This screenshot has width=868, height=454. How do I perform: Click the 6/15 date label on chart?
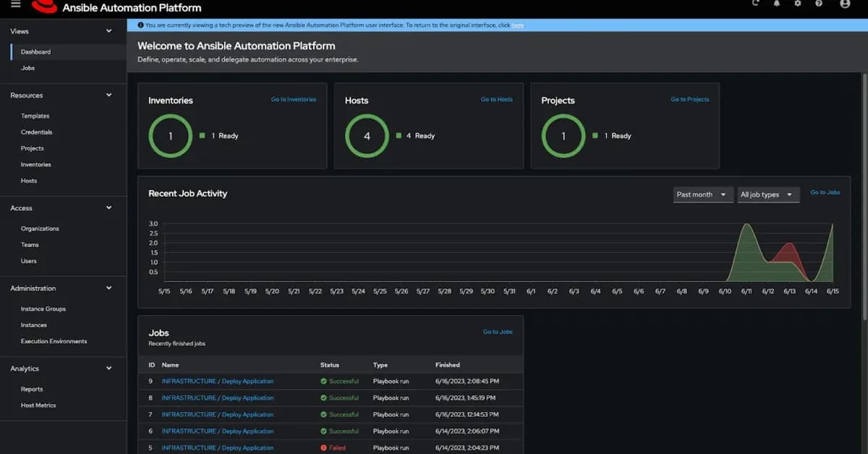833,291
